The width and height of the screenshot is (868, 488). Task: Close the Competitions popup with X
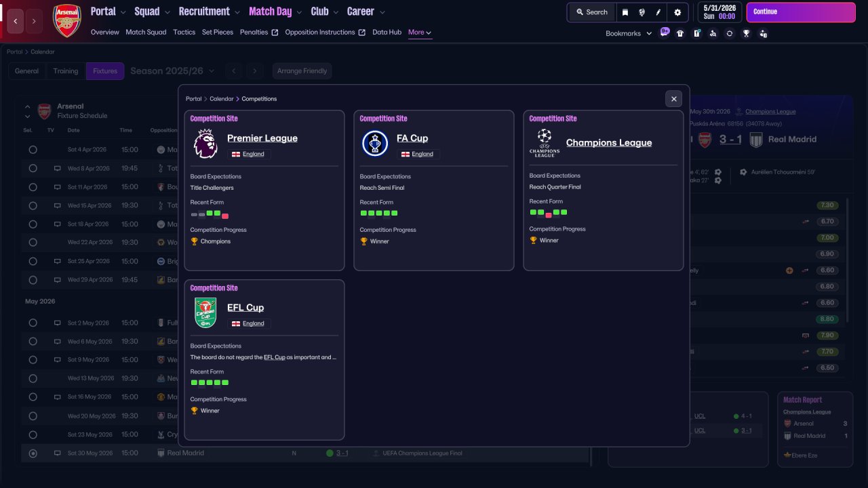(673, 99)
